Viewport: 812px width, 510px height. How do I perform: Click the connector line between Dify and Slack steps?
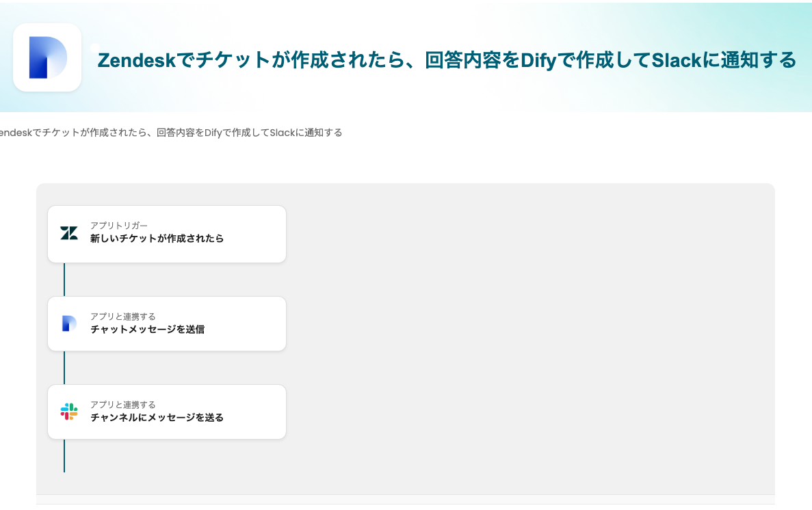[x=64, y=368]
